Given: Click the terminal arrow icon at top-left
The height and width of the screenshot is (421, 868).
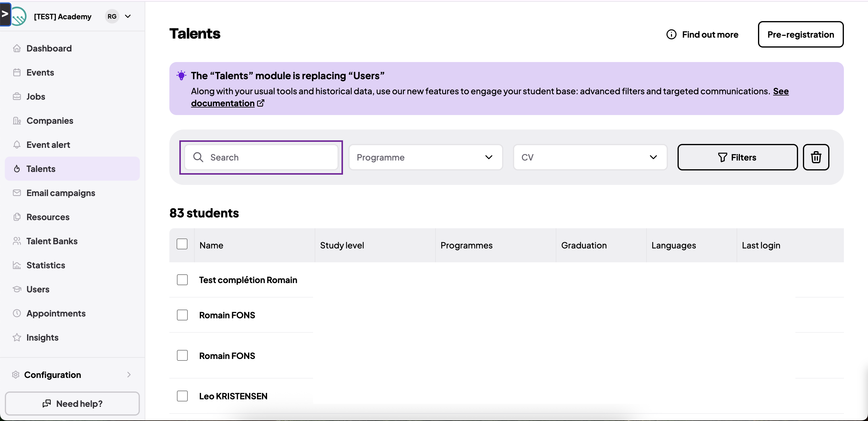Looking at the screenshot, I should pyautogui.click(x=5, y=14).
